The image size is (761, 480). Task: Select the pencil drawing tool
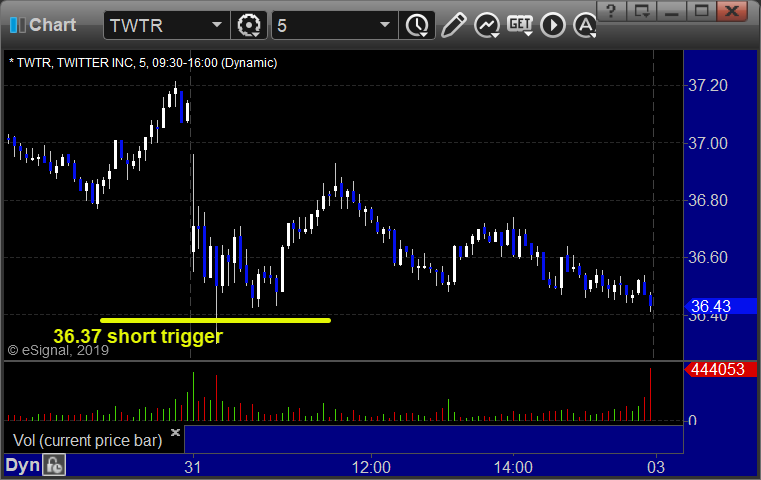[x=453, y=25]
